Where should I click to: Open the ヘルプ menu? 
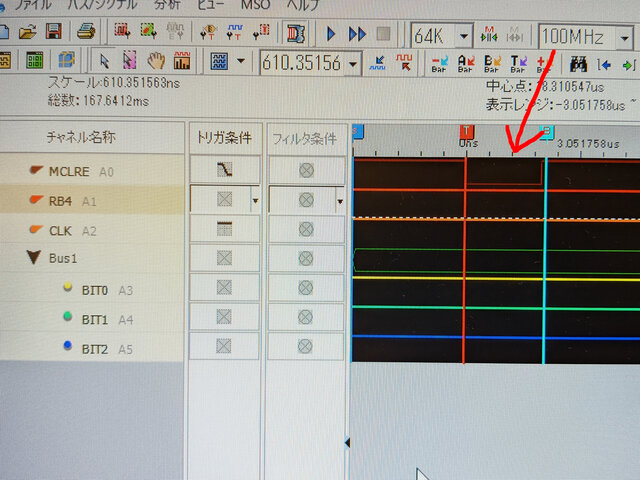302,4
